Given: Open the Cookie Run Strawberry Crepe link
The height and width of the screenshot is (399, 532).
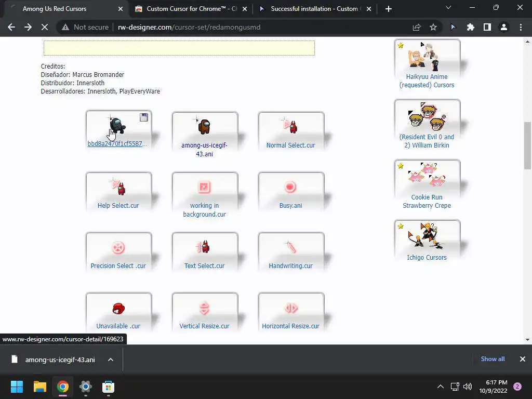Looking at the screenshot, I should coord(427,202).
